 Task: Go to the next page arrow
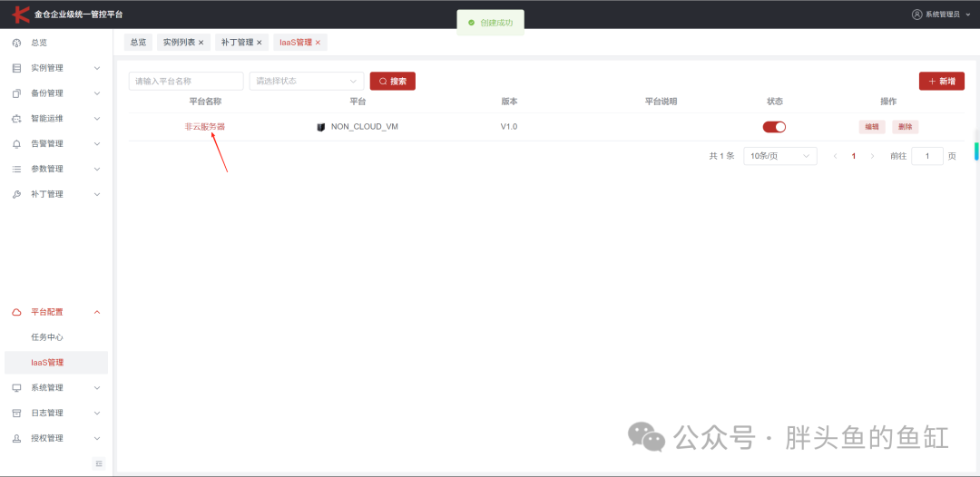[872, 156]
